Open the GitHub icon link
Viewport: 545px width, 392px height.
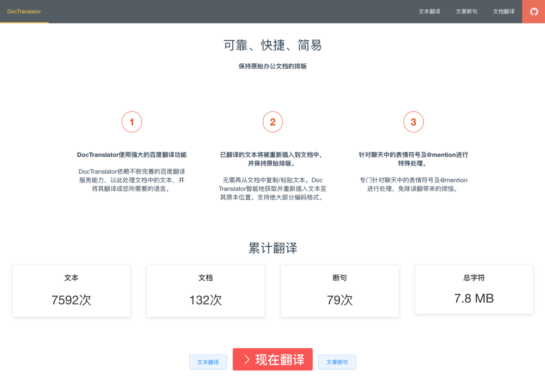pyautogui.click(x=534, y=12)
